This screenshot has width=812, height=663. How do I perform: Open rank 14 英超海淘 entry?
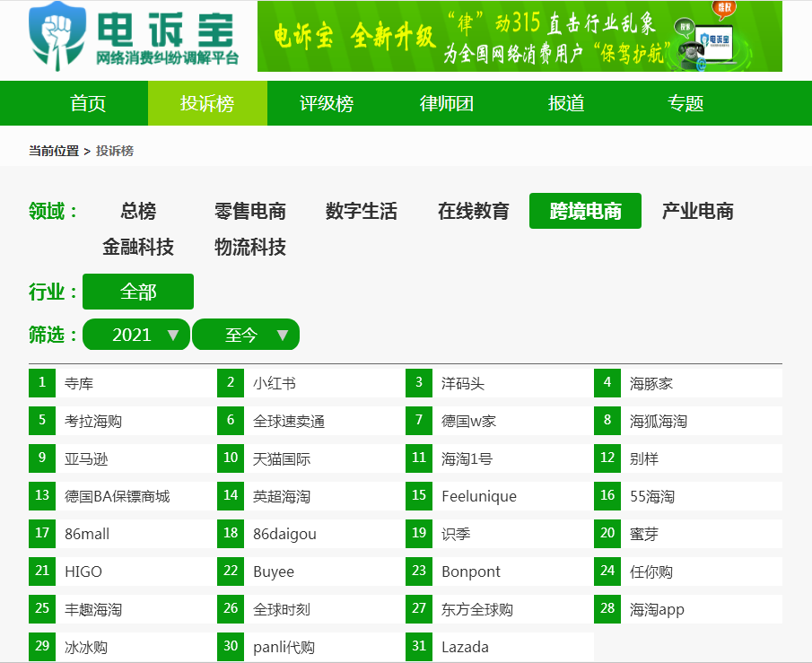point(311,496)
